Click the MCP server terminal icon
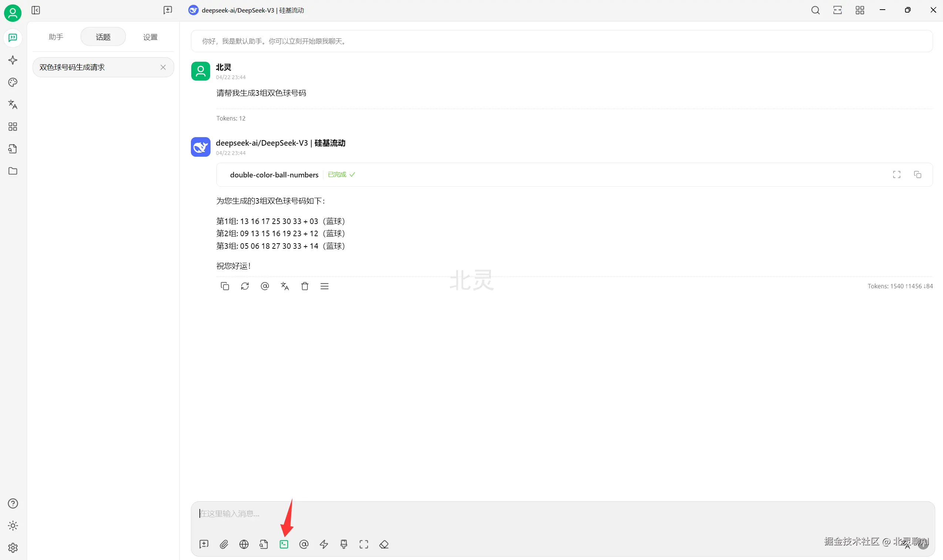Viewport: 943px width, 560px height. point(284,544)
